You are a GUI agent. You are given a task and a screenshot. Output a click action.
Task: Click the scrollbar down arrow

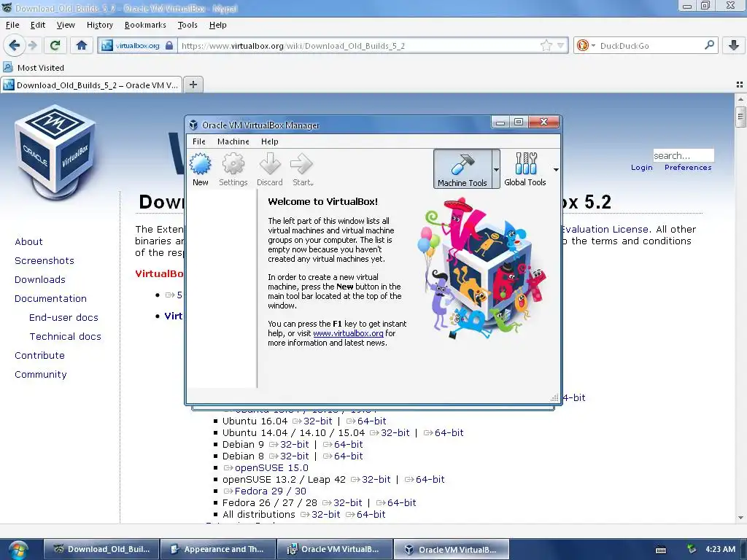(740, 518)
